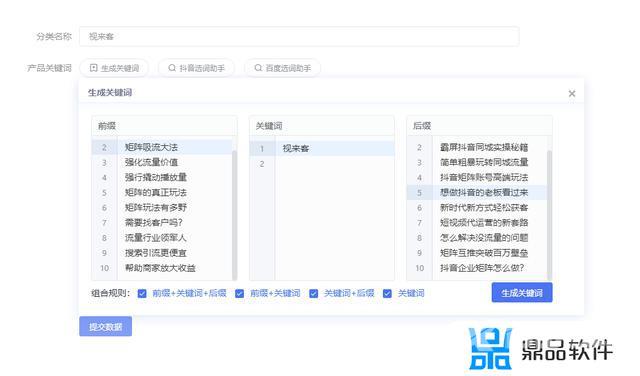Click empty keyword row 2

[x=322, y=164]
